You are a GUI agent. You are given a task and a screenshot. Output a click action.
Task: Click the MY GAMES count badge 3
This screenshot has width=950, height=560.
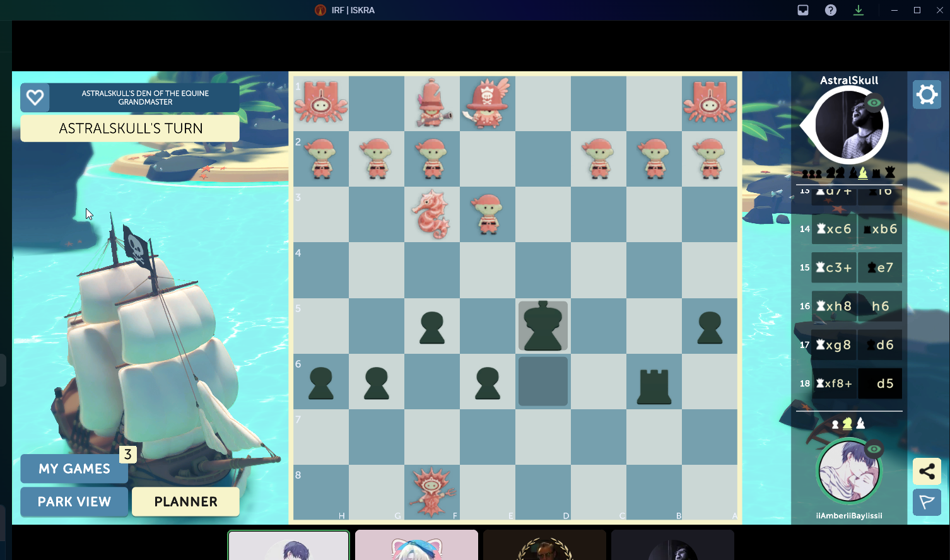128,454
